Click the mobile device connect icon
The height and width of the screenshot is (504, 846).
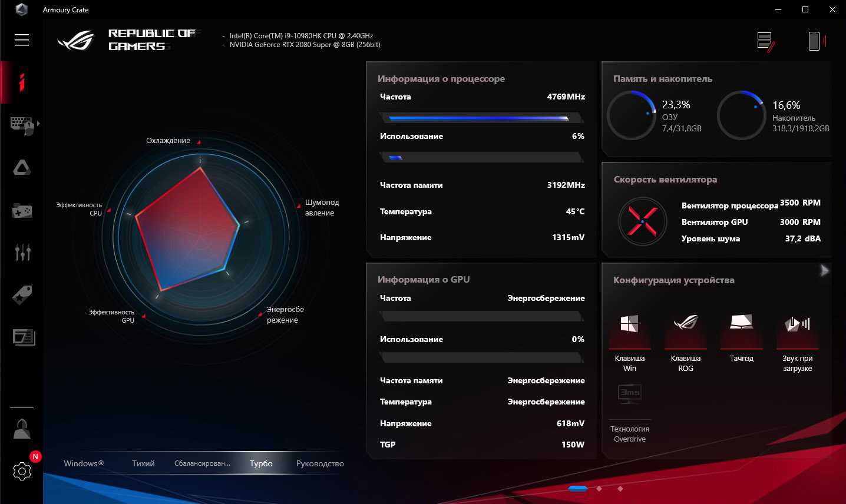[x=814, y=41]
